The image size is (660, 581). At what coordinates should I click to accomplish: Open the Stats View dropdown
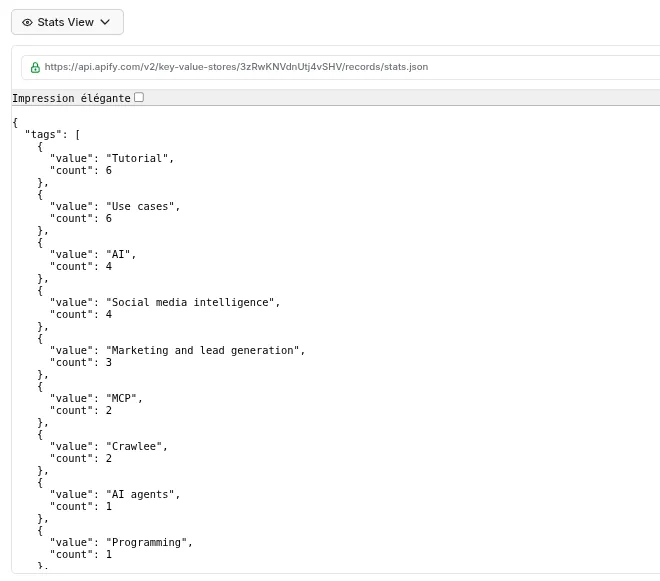coord(67,22)
